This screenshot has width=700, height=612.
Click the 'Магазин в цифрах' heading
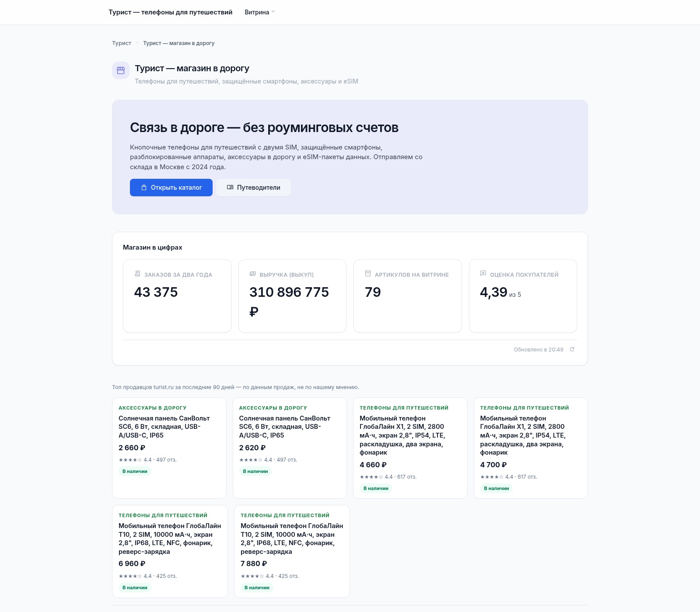pyautogui.click(x=153, y=247)
